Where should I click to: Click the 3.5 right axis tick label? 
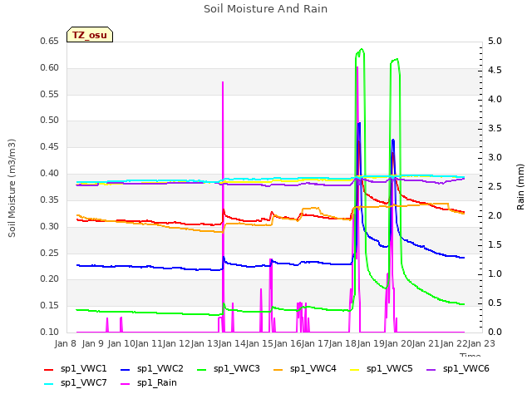[495, 129]
